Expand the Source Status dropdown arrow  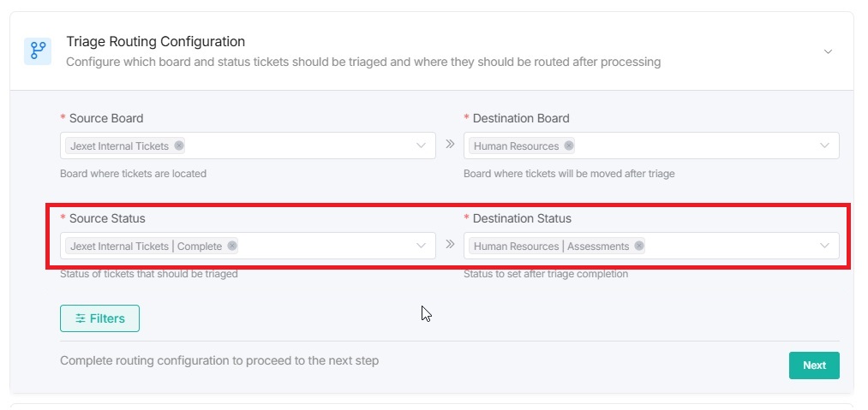click(x=421, y=246)
